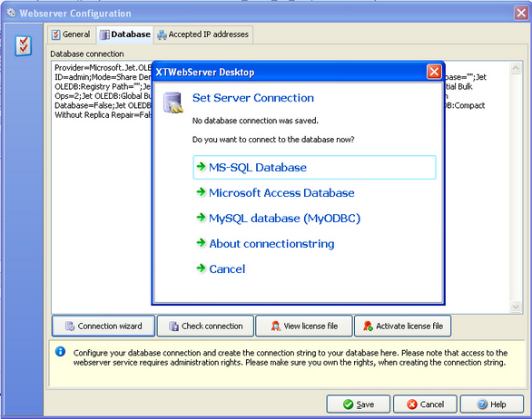The width and height of the screenshot is (532, 419).
Task: Click the Connection wizard button icon
Action: pyautogui.click(x=70, y=326)
